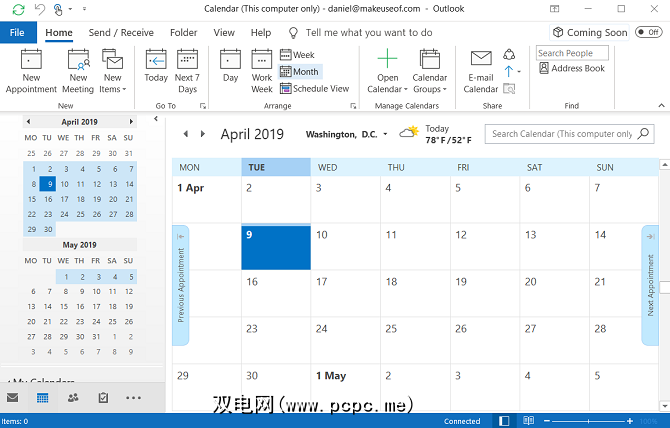The image size is (670, 428).
Task: Click the Undo icon in the quick access toolbar
Action: point(39,9)
